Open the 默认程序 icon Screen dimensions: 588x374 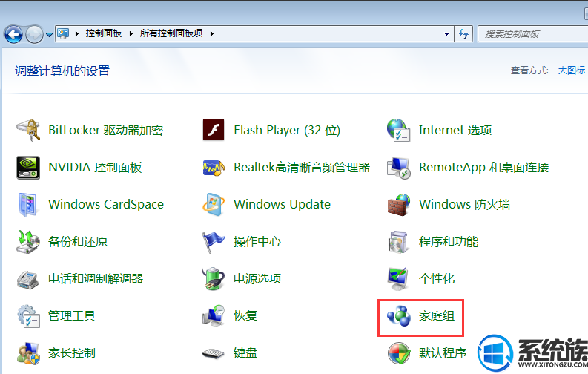point(399,353)
